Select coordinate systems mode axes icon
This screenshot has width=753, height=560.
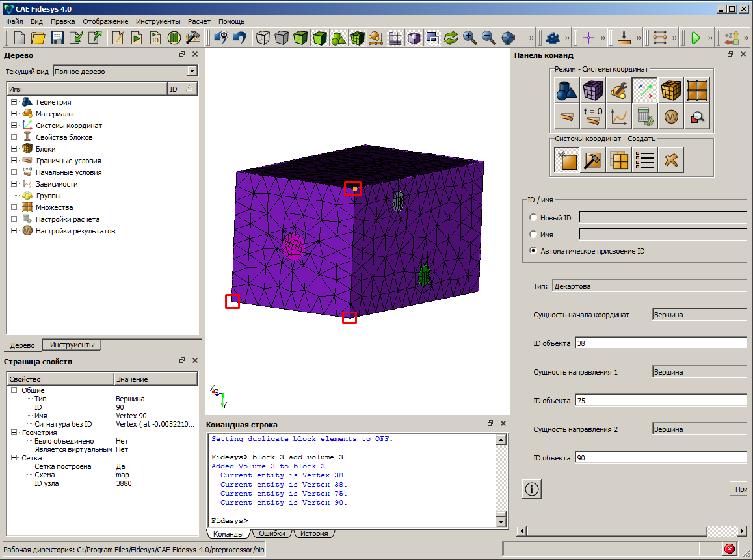pos(645,90)
